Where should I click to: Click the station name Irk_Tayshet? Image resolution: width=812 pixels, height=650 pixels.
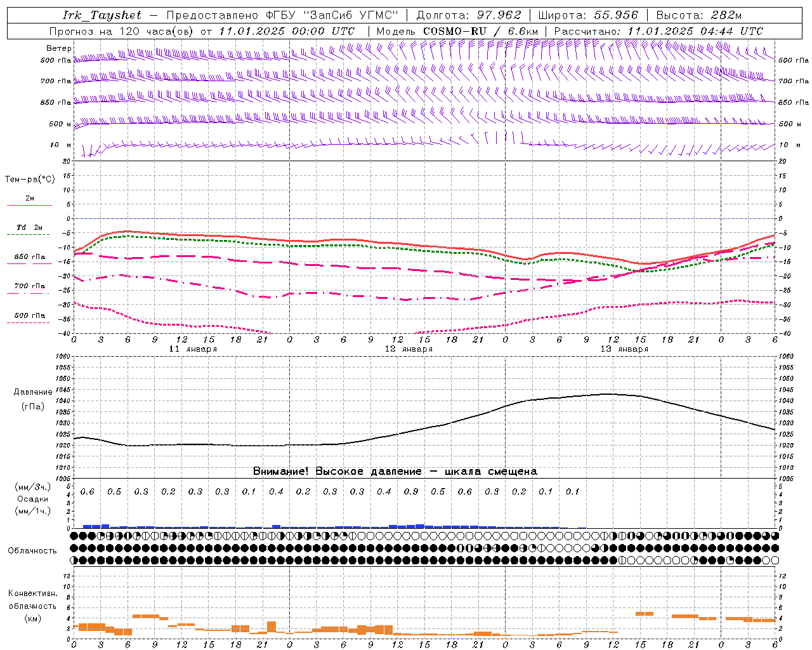[x=101, y=15]
